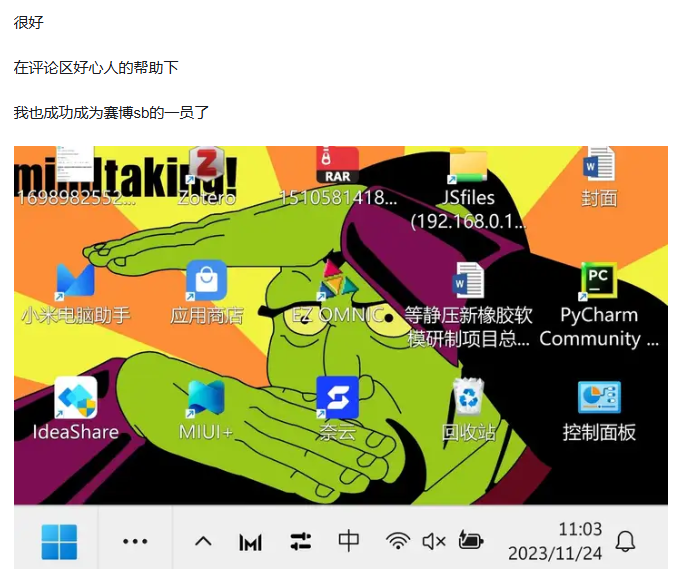This screenshot has height=580, width=678.
Task: Click the line 我也成功成为赛博sb的一员了
Action: [x=111, y=112]
